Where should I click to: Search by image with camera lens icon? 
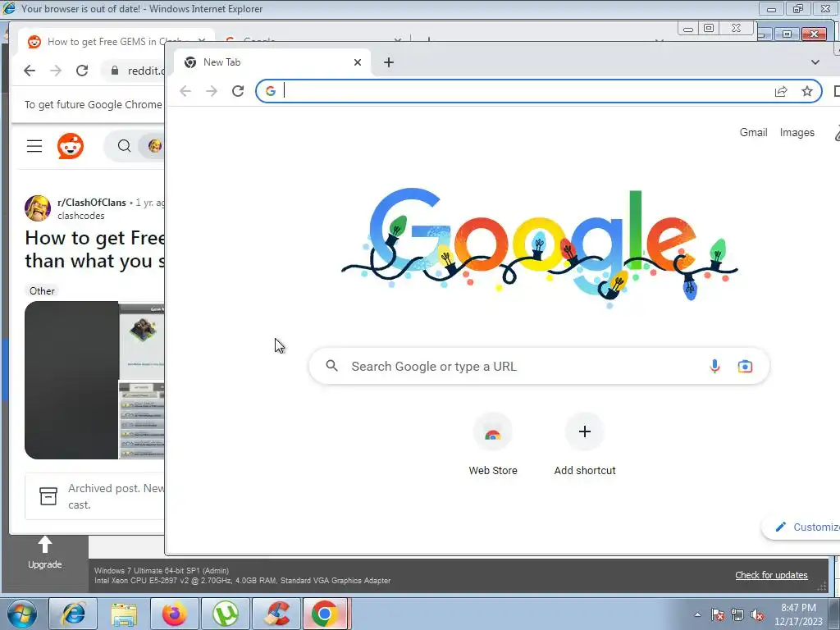(745, 367)
